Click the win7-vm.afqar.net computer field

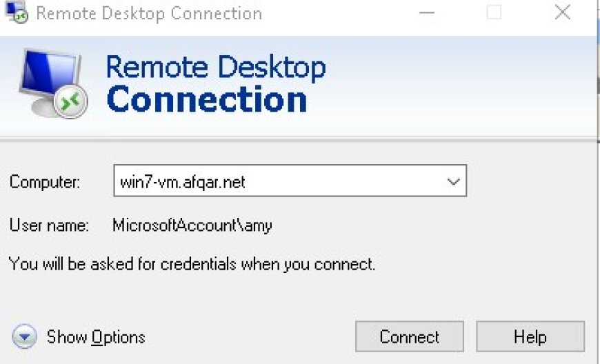click(x=290, y=181)
